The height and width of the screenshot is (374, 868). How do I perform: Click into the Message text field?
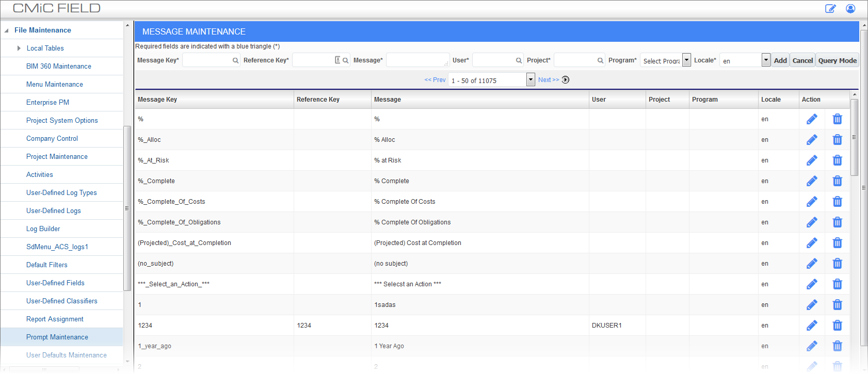tap(418, 60)
